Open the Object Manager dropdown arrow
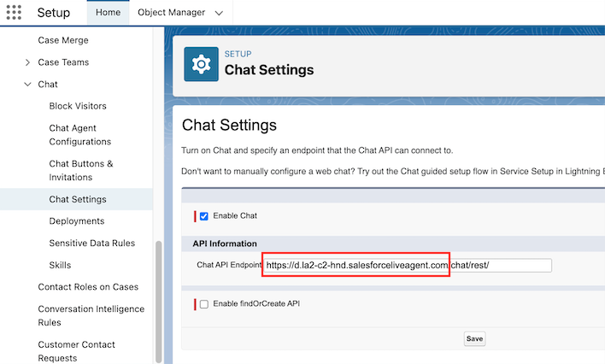The image size is (605, 364). pyautogui.click(x=220, y=13)
